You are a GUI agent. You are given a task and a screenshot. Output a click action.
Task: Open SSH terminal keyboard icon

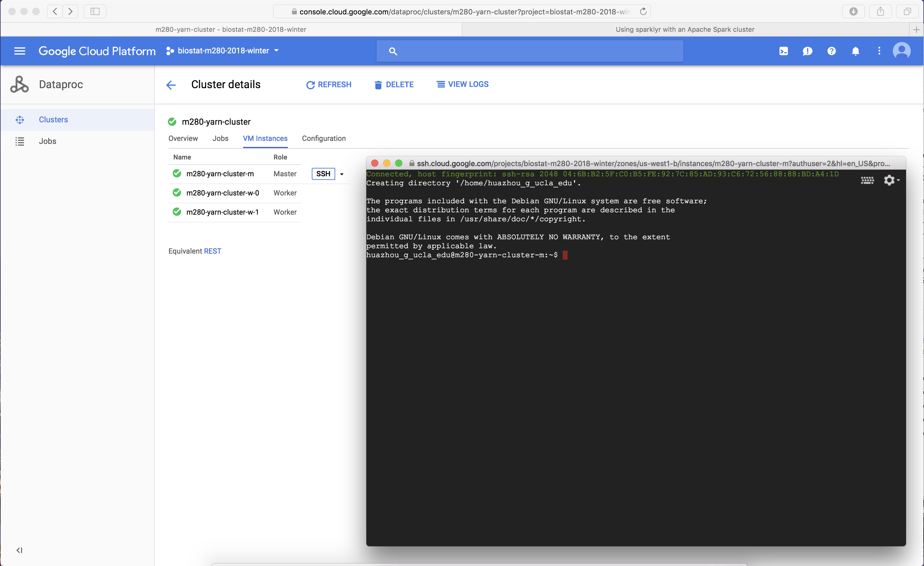[867, 181]
